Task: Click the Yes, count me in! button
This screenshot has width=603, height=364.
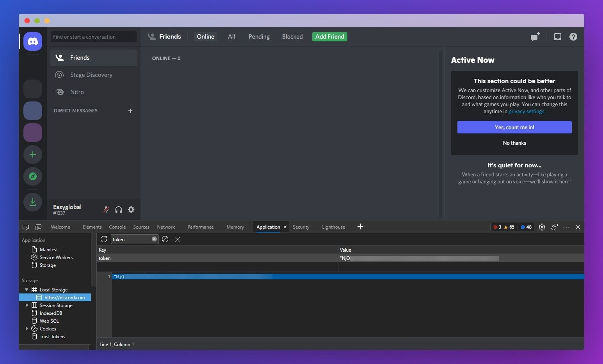Action: pyautogui.click(x=514, y=127)
